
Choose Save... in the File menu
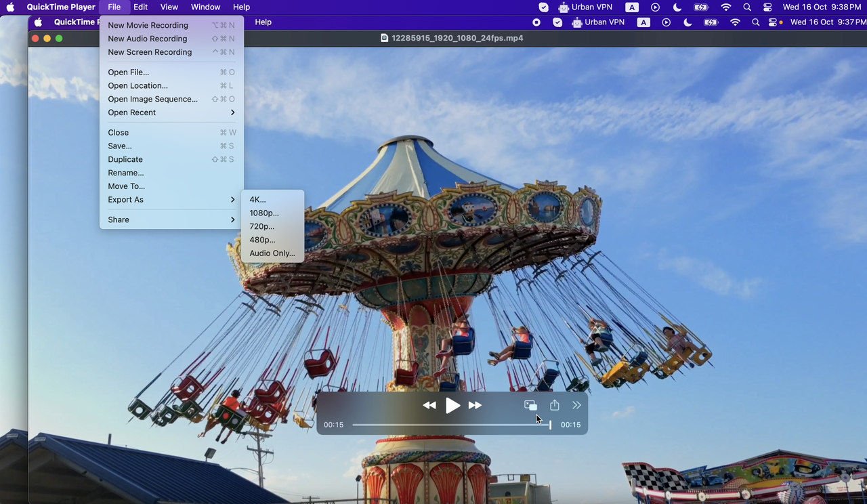(x=171, y=146)
